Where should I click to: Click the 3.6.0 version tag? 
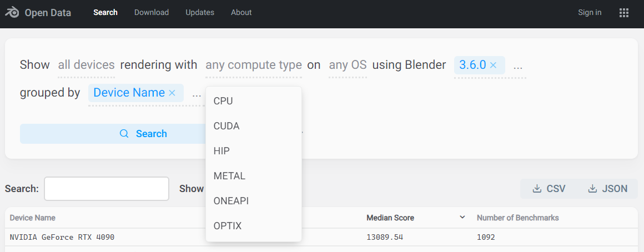click(x=473, y=65)
